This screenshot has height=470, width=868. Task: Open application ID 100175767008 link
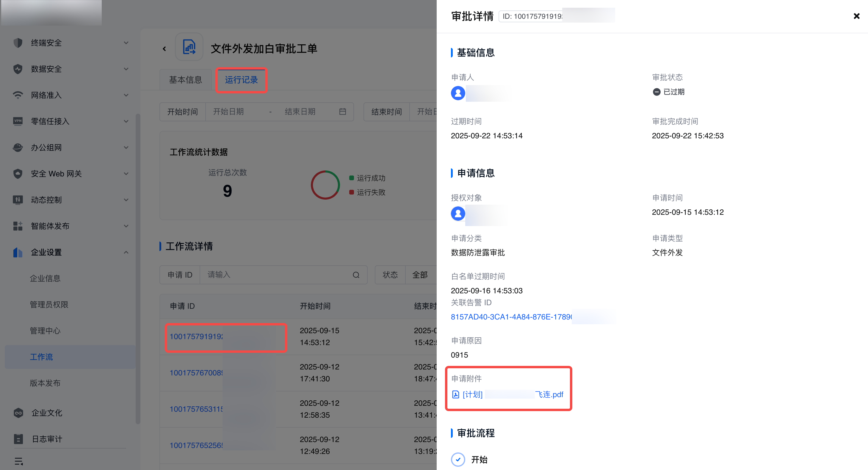coord(196,373)
